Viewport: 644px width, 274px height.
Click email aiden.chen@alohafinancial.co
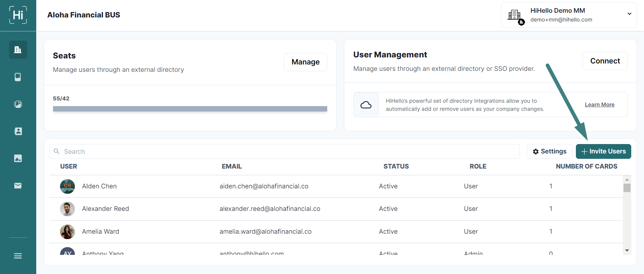(264, 186)
